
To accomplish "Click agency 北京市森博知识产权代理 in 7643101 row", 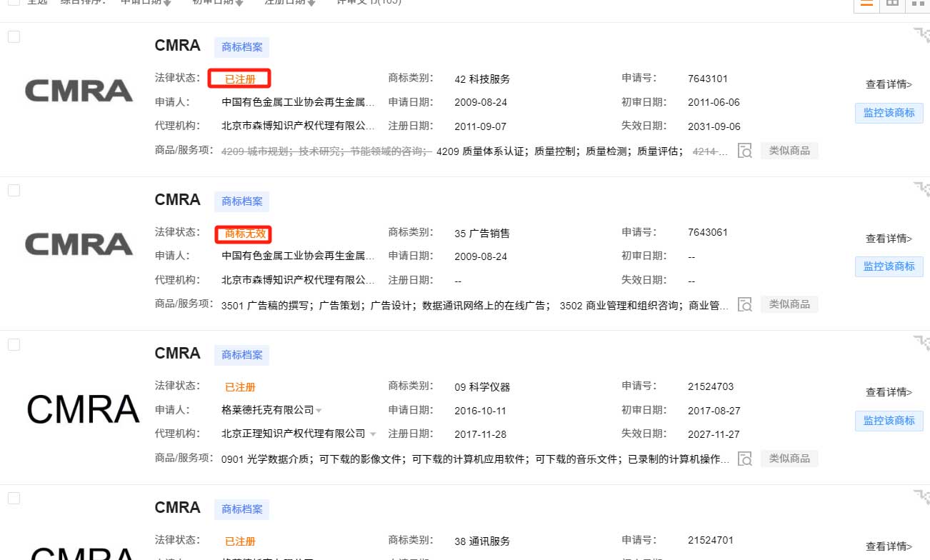I will [298, 126].
